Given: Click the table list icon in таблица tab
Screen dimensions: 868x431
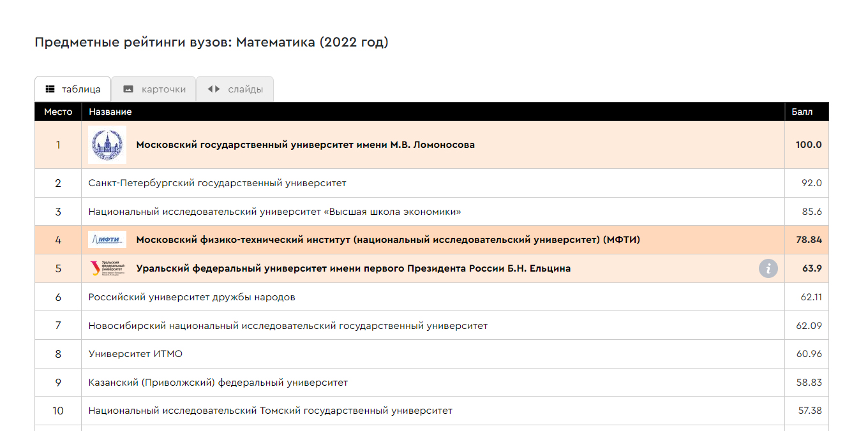Looking at the screenshot, I should click(x=50, y=89).
